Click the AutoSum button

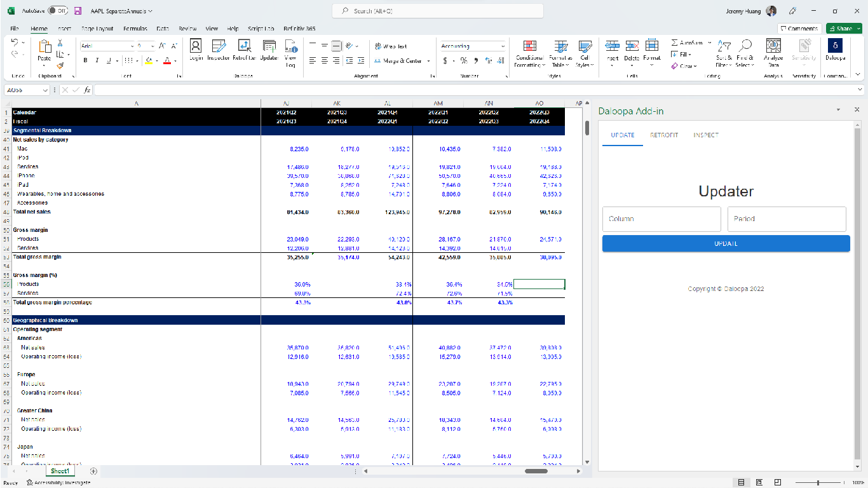(688, 43)
